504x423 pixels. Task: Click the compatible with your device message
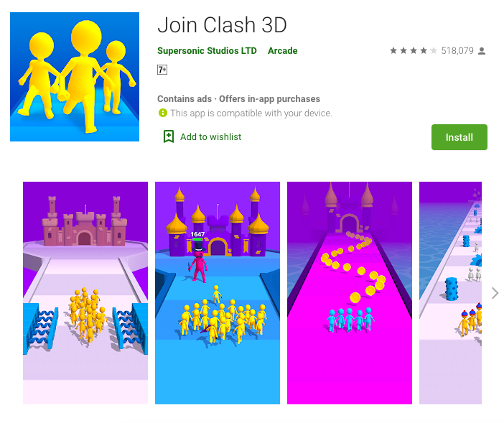pos(251,113)
